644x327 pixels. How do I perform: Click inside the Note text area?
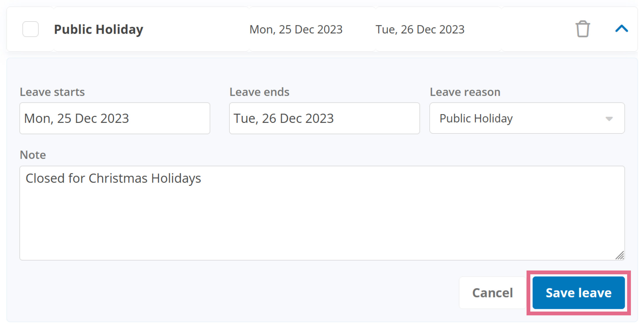coord(322,213)
